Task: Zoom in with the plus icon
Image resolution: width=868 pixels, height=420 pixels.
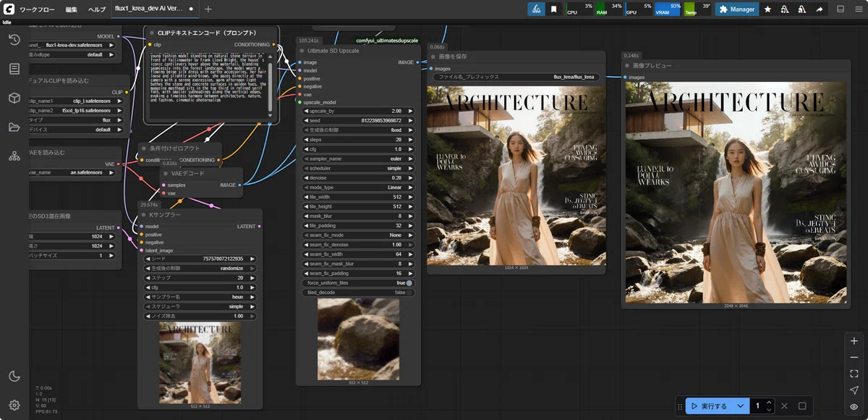Action: click(x=854, y=341)
